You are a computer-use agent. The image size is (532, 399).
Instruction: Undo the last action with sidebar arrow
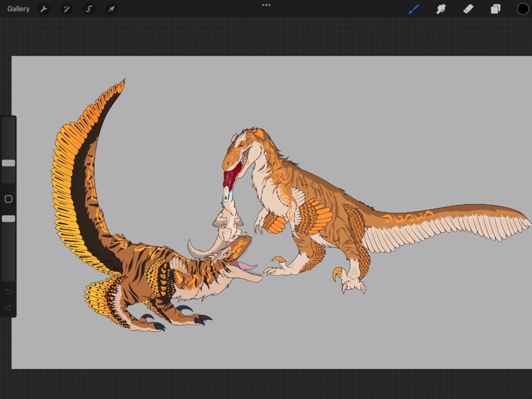tap(9, 291)
